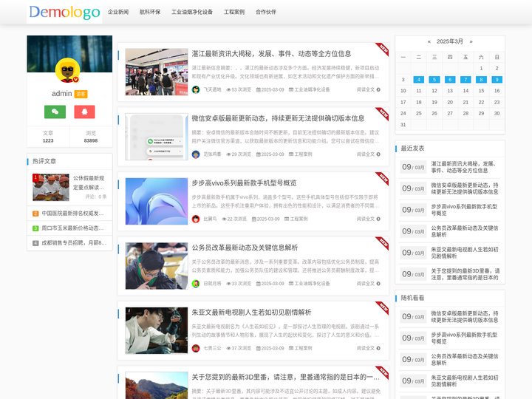
Task: Click the green WeChat button under admin
Action: (x=55, y=112)
